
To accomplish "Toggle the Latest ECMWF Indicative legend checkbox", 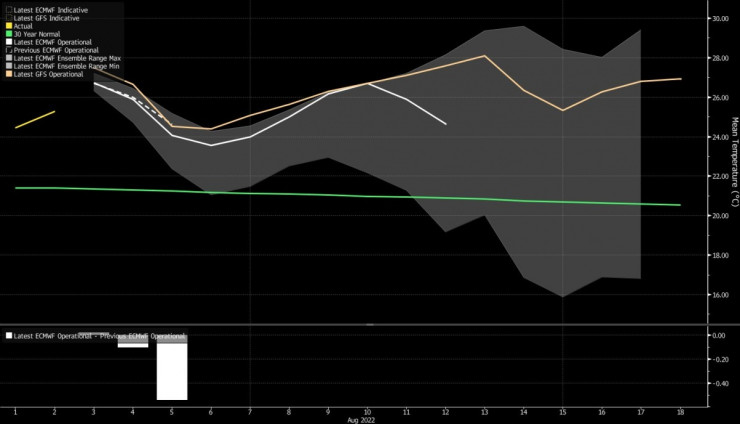I will click(8, 9).
